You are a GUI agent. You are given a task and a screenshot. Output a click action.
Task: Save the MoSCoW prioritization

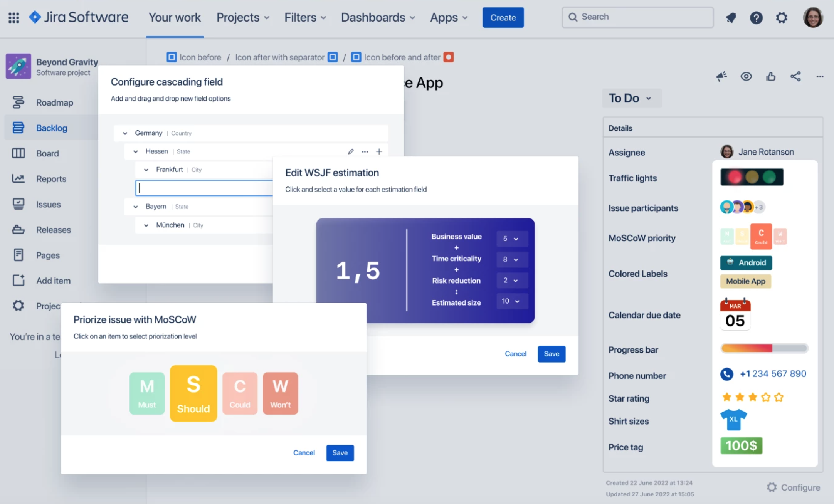tap(340, 453)
